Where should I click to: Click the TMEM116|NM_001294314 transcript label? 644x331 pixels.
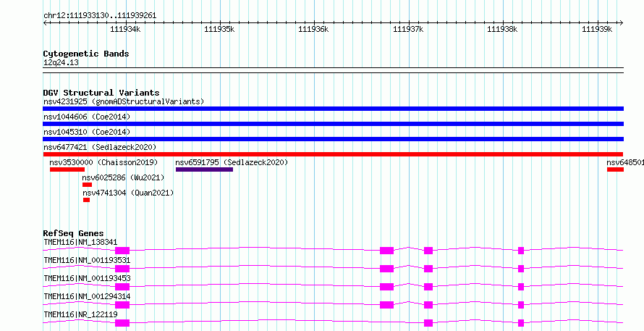pyautogui.click(x=87, y=296)
